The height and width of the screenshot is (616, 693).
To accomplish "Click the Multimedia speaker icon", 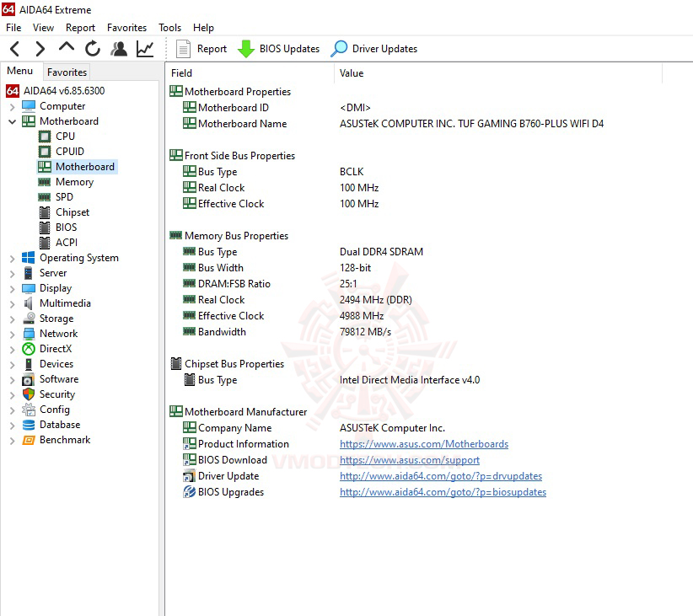I will (29, 303).
